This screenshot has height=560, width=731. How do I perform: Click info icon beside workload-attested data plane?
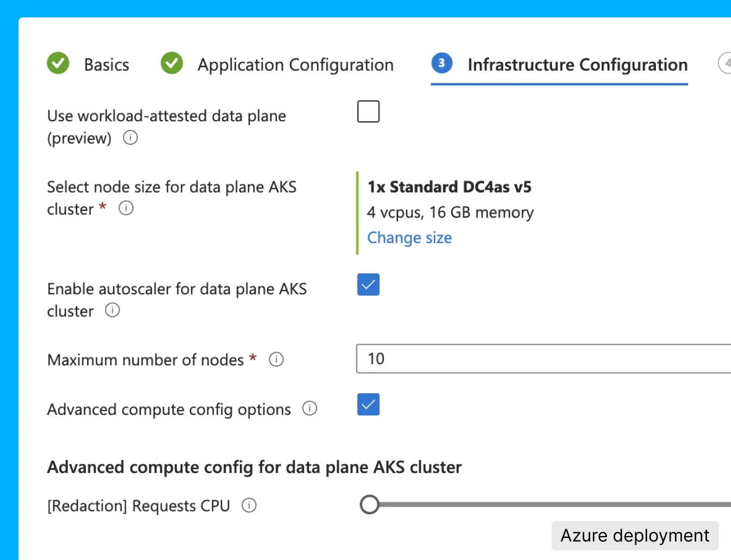131,138
